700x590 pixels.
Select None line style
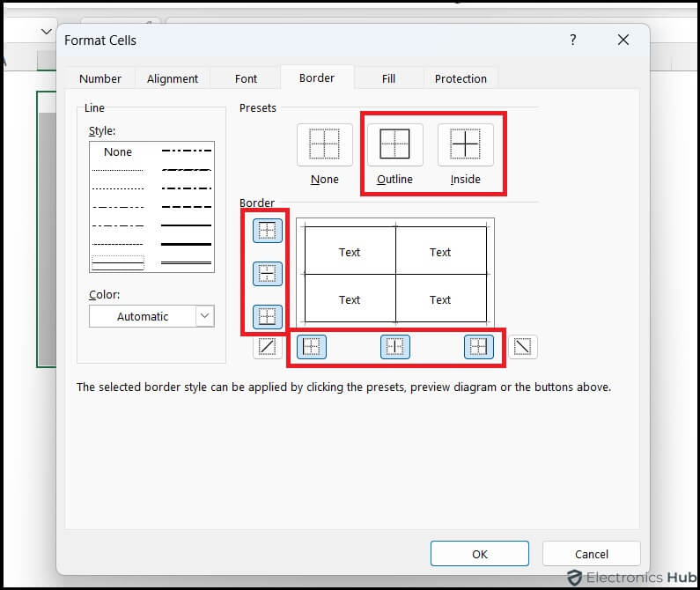click(118, 151)
